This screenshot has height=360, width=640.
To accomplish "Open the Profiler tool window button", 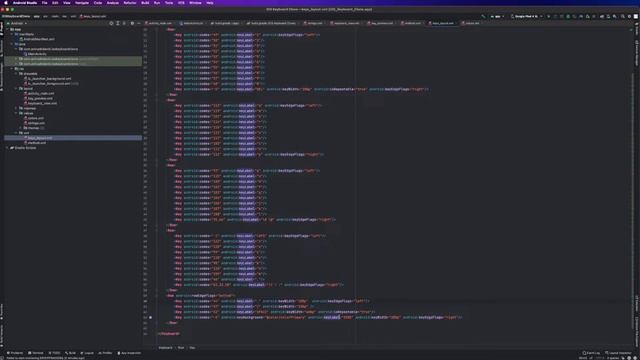I will (105, 353).
